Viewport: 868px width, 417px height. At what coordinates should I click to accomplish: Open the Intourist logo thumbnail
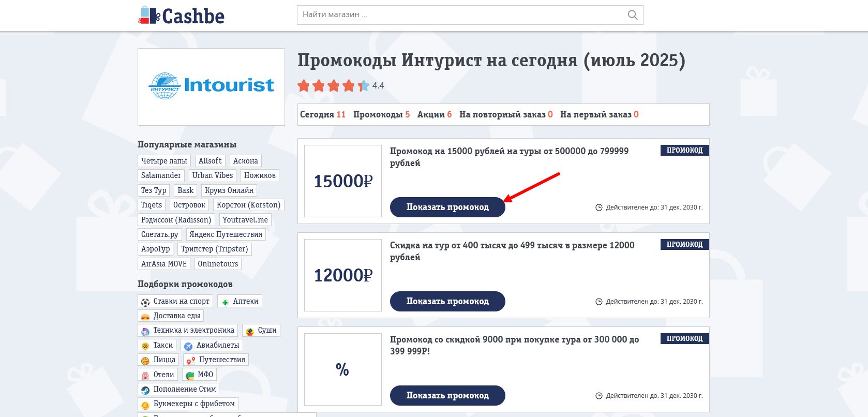coord(211,86)
